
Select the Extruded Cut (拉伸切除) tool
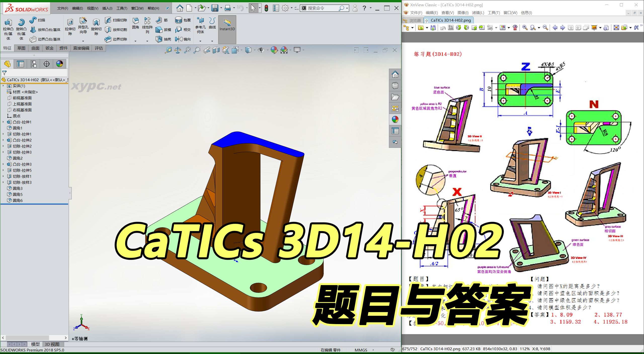(70, 27)
